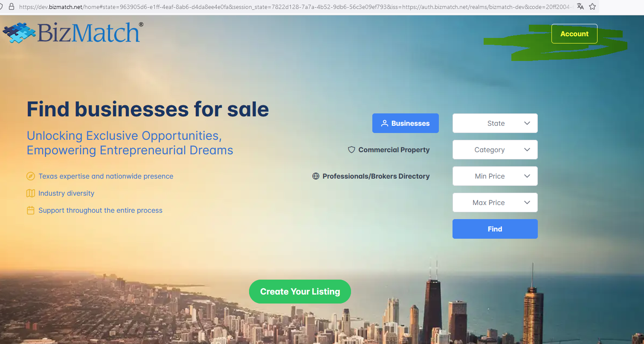The height and width of the screenshot is (344, 644).
Task: Click the compass icon next to Texas expertise
Action: (x=30, y=176)
